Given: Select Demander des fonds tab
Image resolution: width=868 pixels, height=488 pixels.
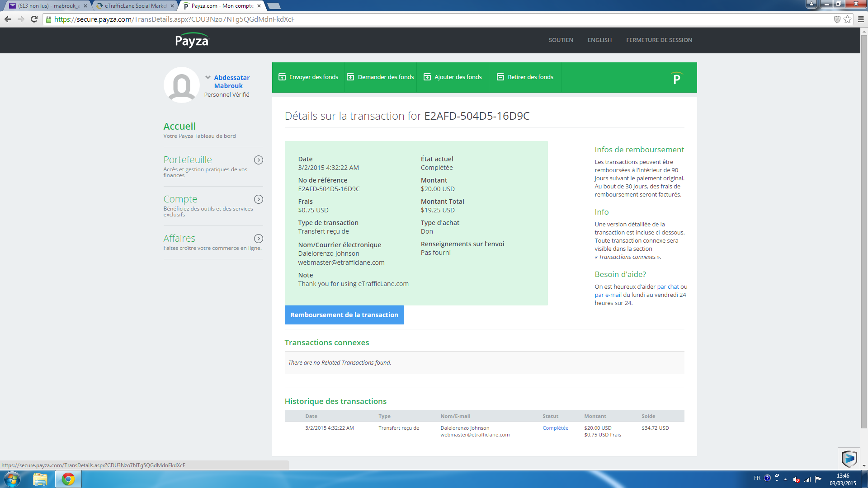Looking at the screenshot, I should tap(380, 77).
